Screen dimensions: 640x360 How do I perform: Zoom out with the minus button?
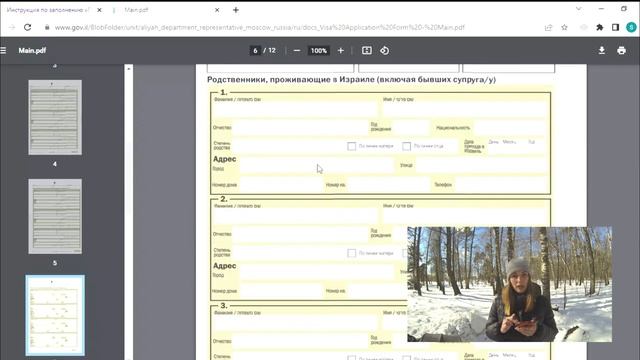pos(297,51)
